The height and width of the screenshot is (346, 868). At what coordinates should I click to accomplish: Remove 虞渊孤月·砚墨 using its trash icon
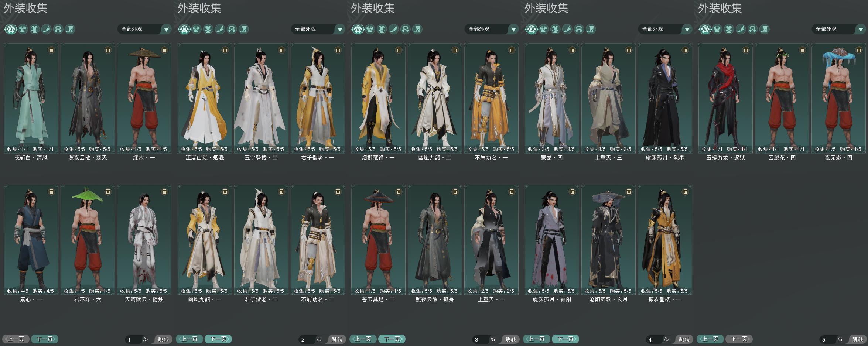tap(685, 50)
